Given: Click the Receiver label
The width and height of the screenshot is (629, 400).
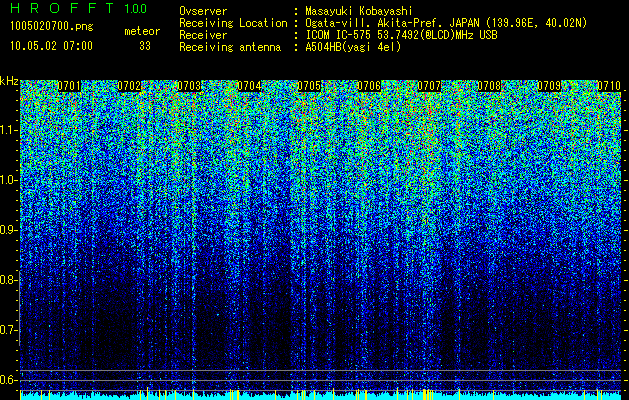Looking at the screenshot, I should tap(203, 35).
